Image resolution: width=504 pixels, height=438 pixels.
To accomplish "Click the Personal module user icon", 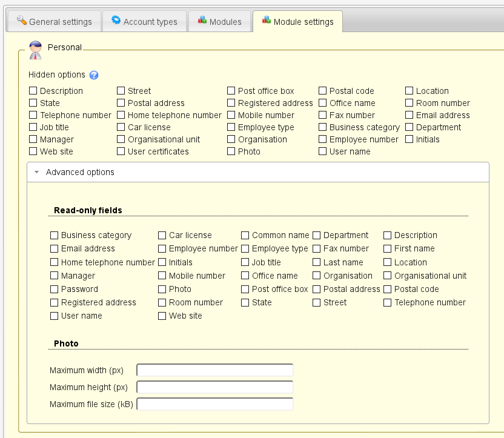I will click(x=36, y=49).
